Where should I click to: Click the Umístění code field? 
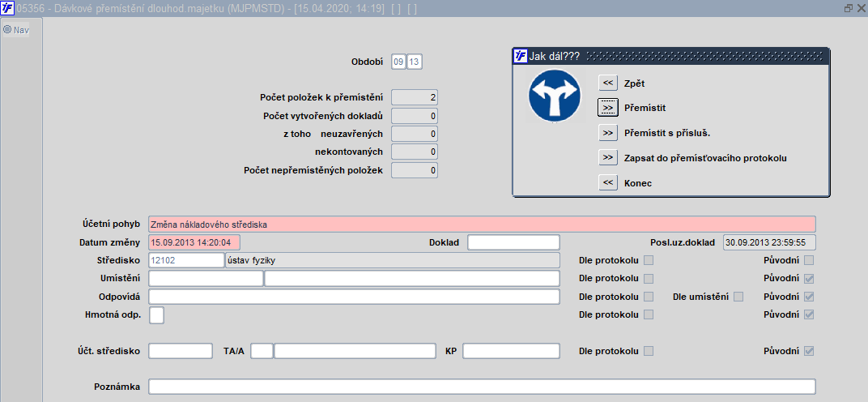pos(206,278)
